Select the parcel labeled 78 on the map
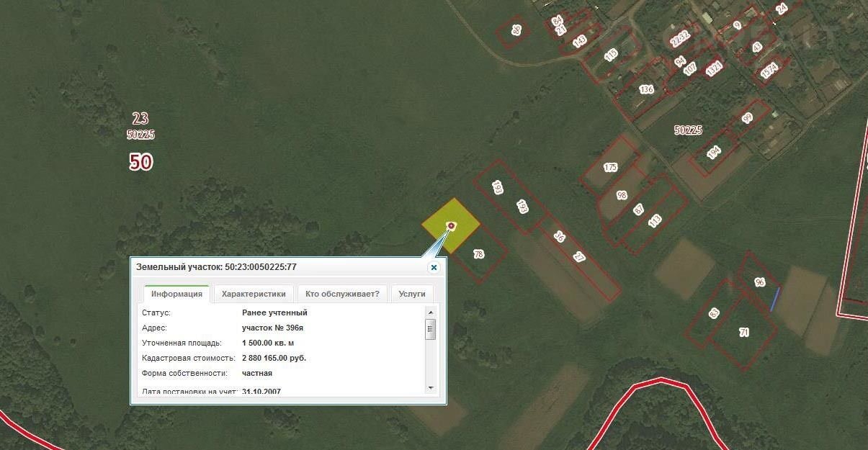The image size is (868, 450). [479, 254]
